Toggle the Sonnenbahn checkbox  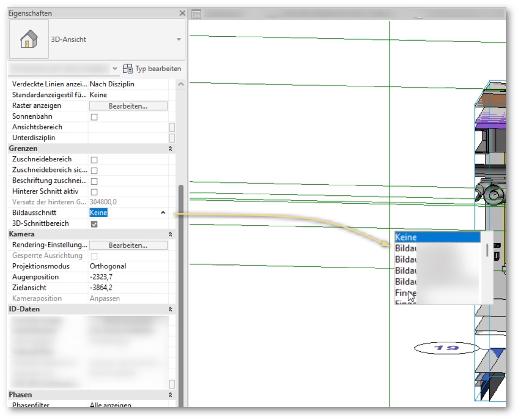[x=94, y=117]
